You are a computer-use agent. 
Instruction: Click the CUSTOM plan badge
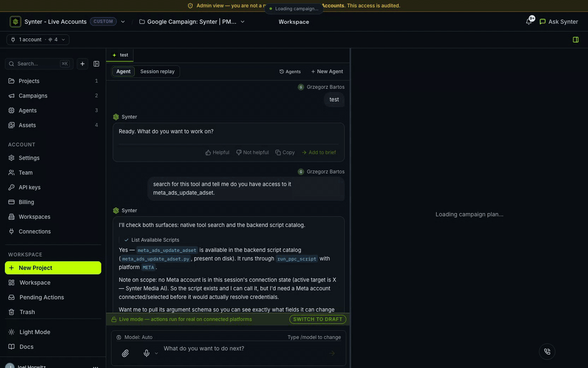[103, 22]
